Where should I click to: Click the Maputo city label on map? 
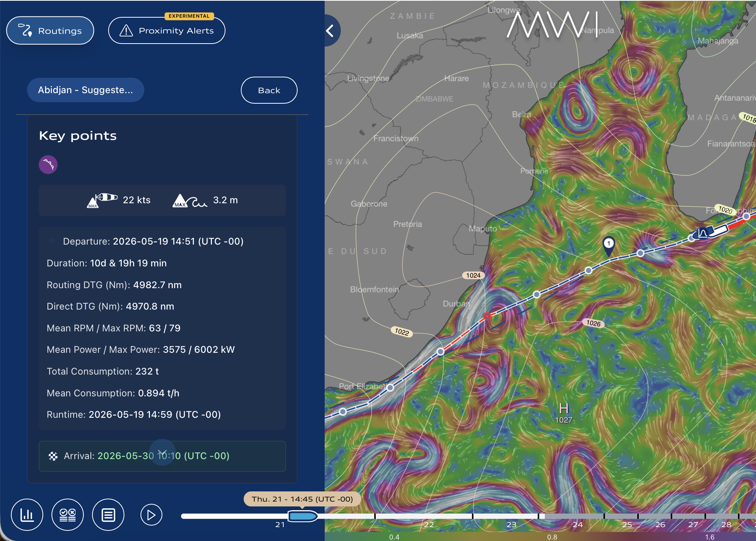click(482, 228)
